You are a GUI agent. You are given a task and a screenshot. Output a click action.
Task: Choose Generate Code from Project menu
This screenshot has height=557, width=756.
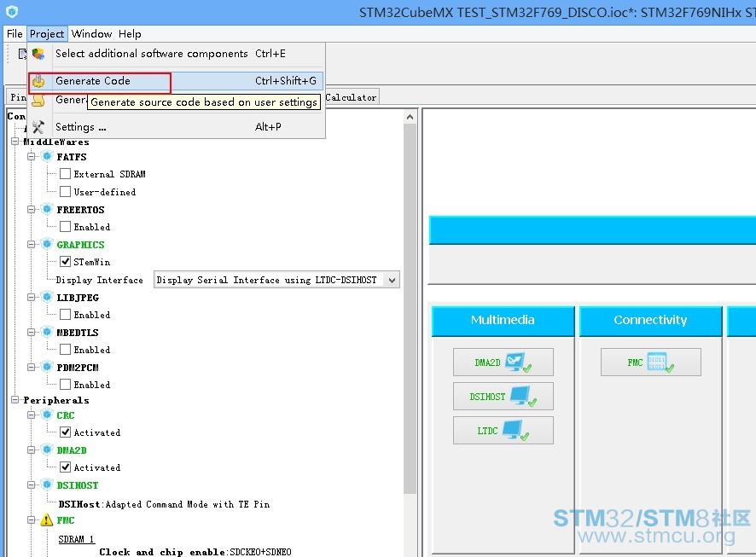point(176,81)
